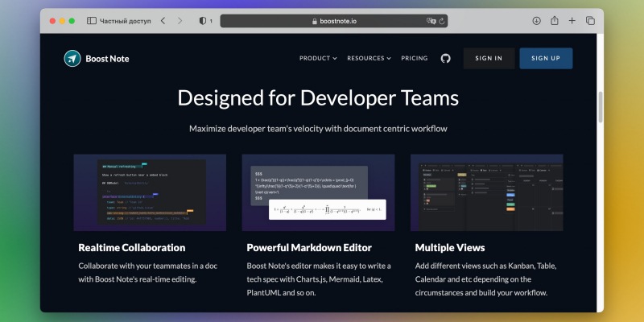Click the Designed for Developer Teams headline
644x322 pixels.
tap(318, 98)
